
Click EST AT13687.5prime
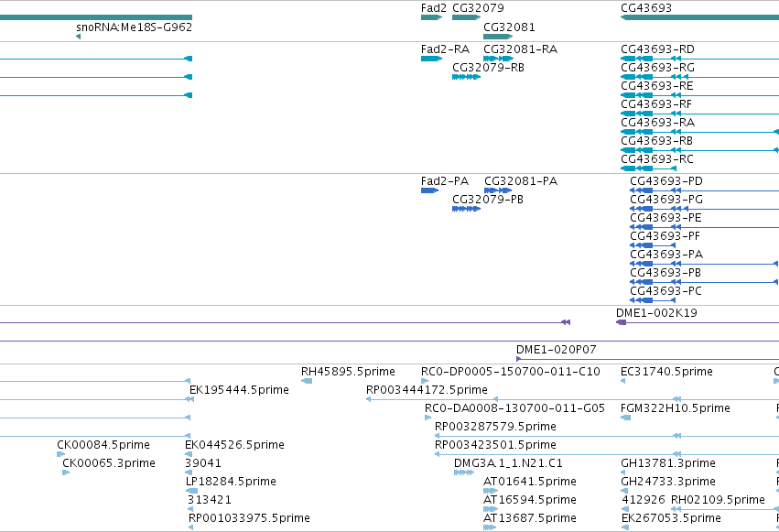[x=530, y=518]
